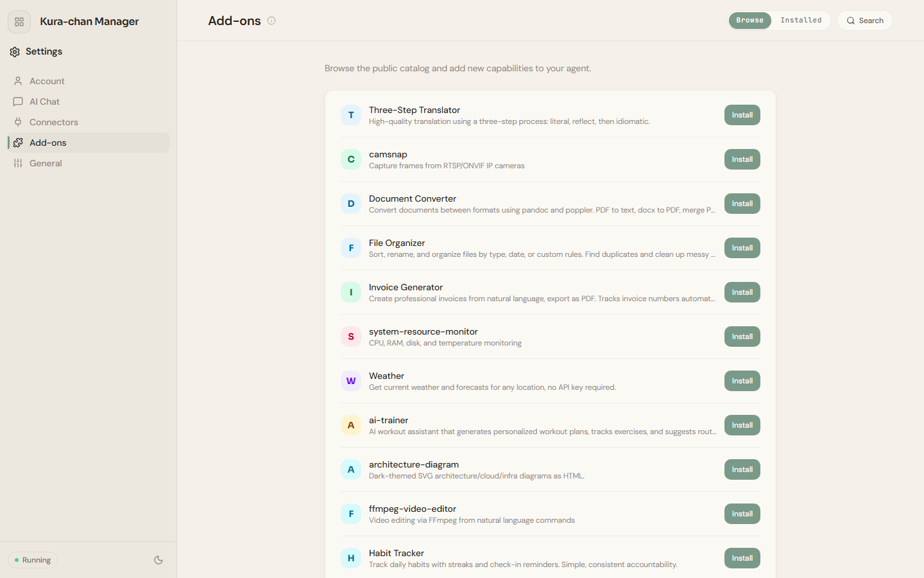The height and width of the screenshot is (578, 924).
Task: Install Habit Tracker add-on
Action: point(742,558)
